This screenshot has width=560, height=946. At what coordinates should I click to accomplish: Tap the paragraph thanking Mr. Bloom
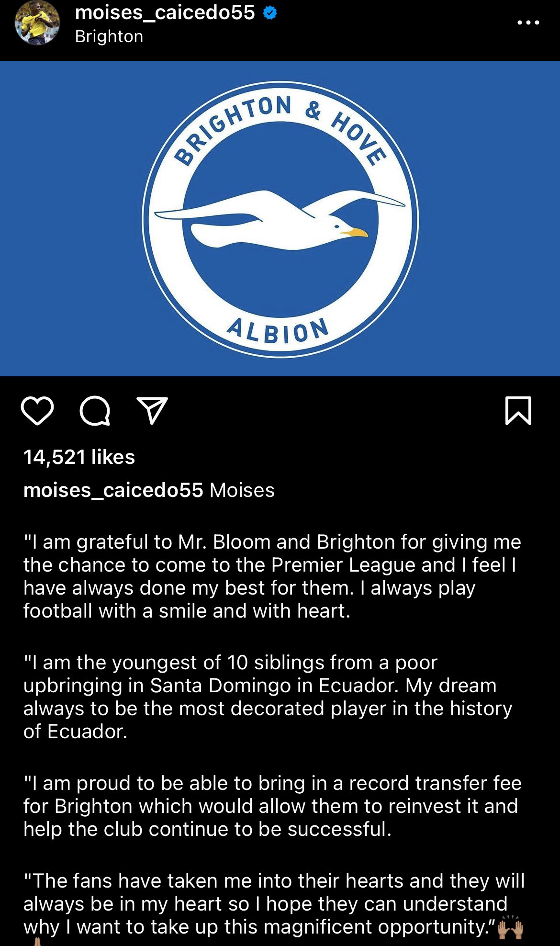point(273,576)
